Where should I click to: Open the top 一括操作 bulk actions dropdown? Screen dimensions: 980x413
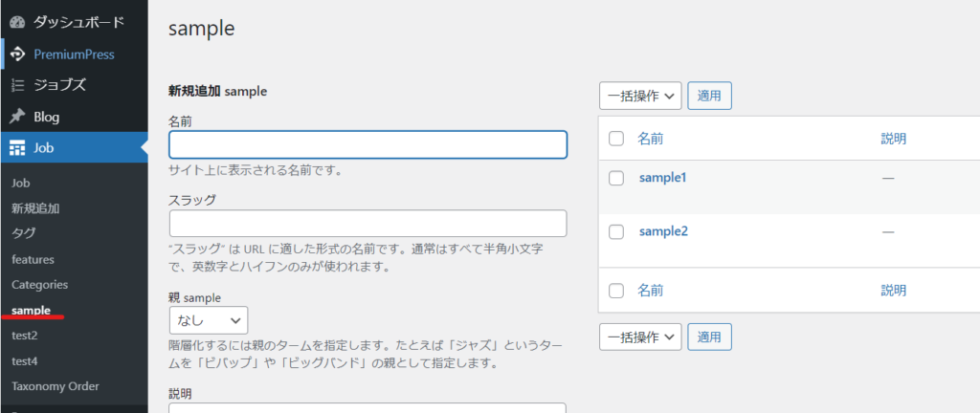pos(640,96)
